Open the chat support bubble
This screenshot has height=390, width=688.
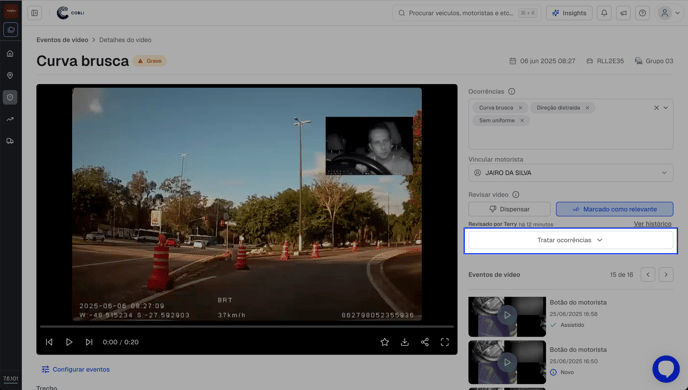click(x=666, y=369)
